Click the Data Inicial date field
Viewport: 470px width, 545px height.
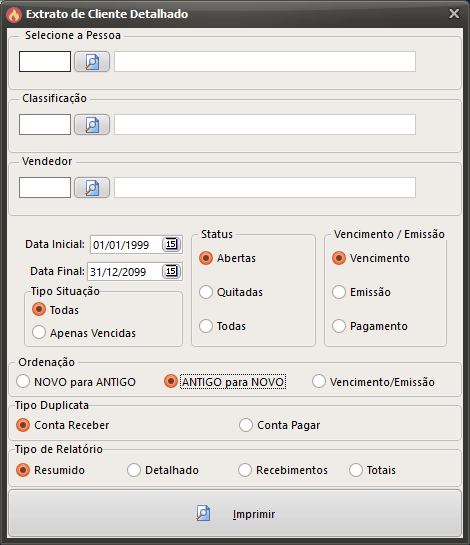(126, 245)
